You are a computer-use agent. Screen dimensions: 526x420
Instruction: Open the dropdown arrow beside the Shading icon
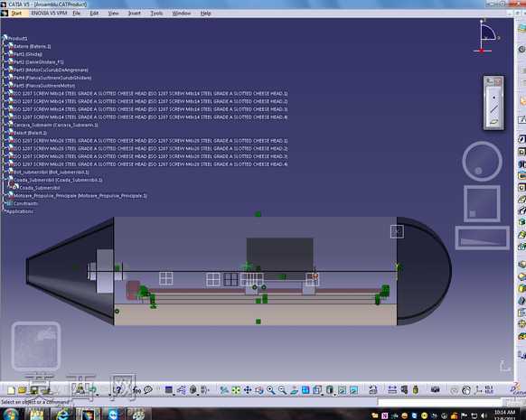click(334, 394)
